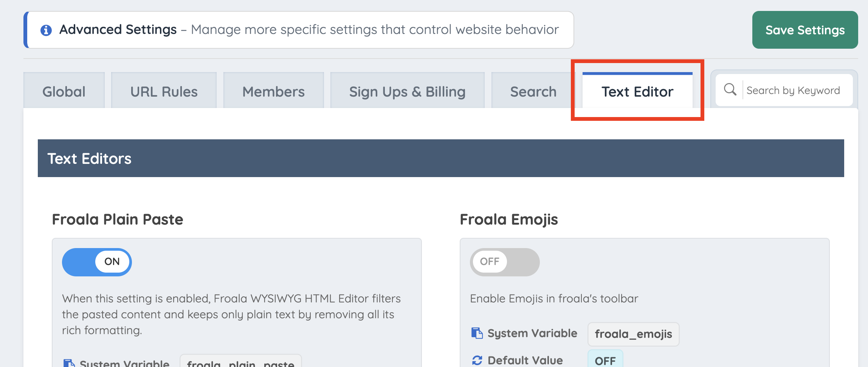This screenshot has width=868, height=367.
Task: Select the Text Editor tab
Action: pos(637,91)
